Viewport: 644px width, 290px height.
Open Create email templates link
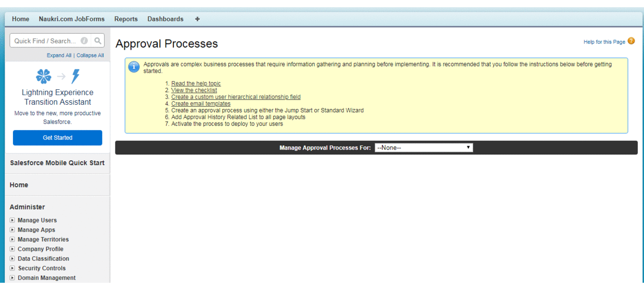click(200, 104)
